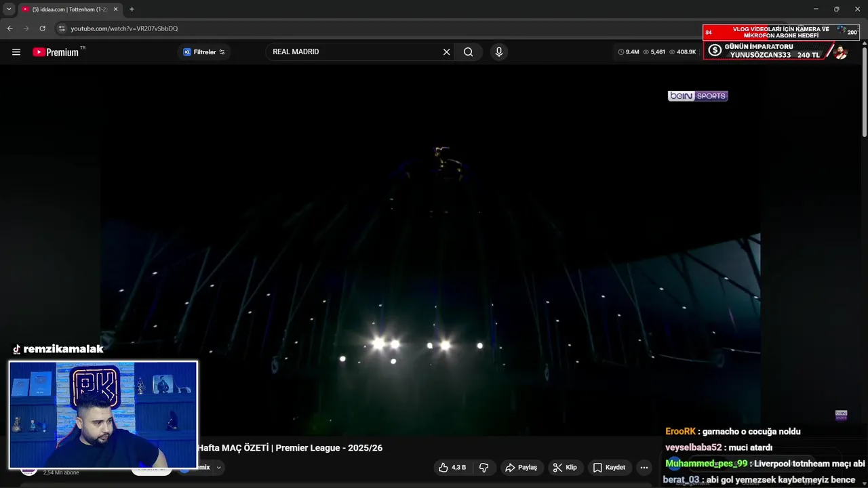Save video with Kaydet button
Viewport: 868px width, 488px height.
(x=609, y=468)
